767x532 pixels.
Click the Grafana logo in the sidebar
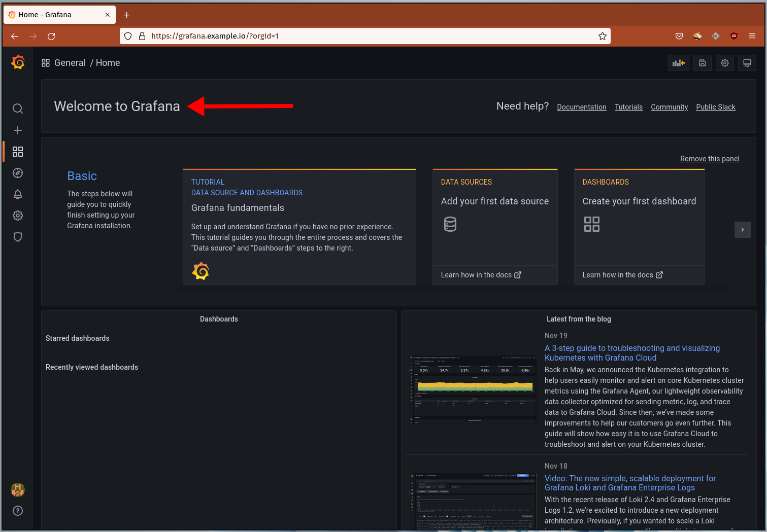(18, 62)
